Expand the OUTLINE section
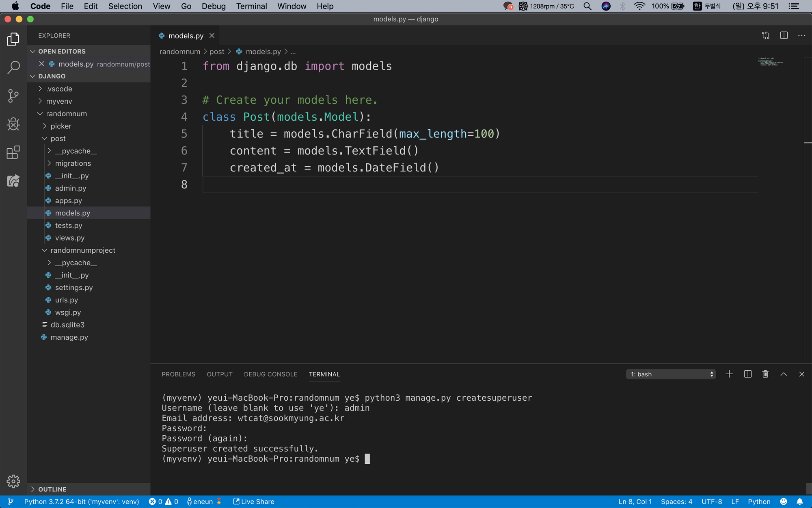 point(52,489)
